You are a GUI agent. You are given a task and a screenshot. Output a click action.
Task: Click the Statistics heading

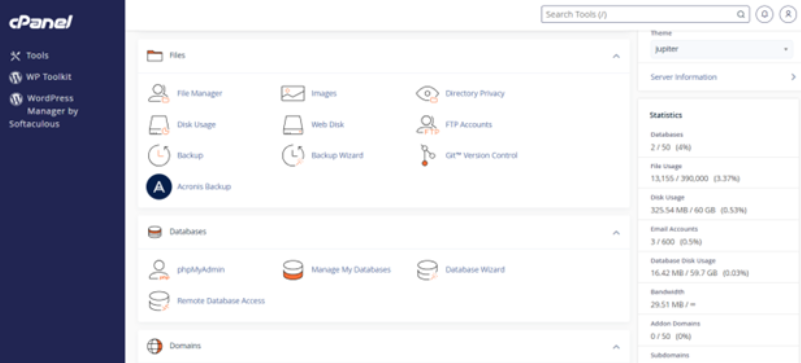click(666, 115)
